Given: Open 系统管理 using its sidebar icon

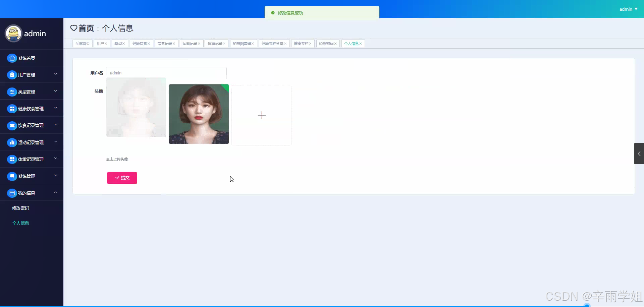Looking at the screenshot, I should click(x=12, y=176).
